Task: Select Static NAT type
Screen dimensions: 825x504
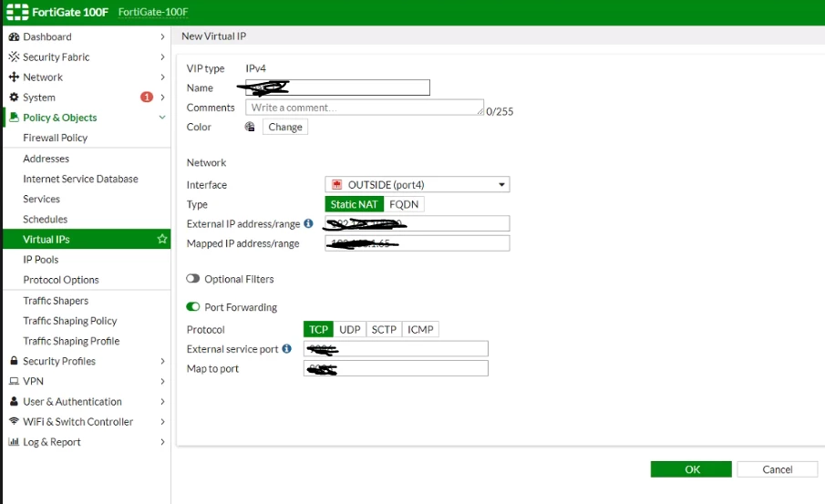Action: (x=354, y=204)
